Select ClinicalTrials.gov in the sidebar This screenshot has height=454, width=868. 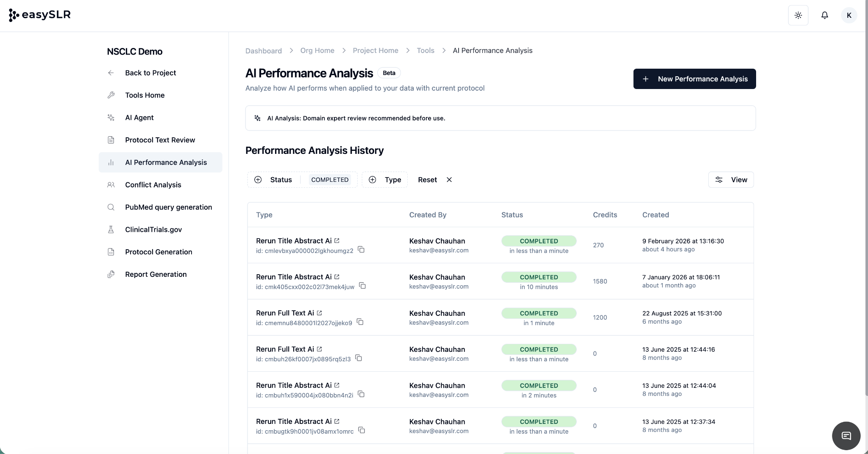[153, 230]
